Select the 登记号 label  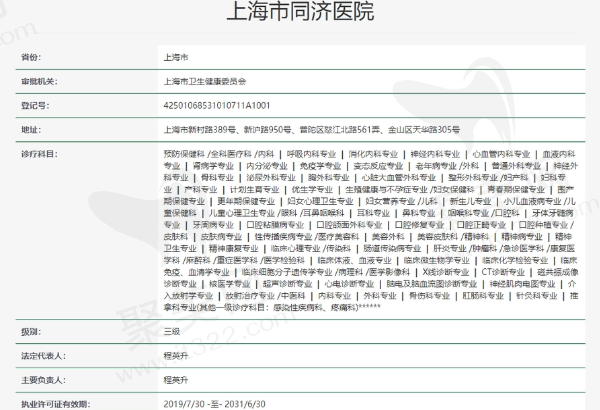[35, 106]
